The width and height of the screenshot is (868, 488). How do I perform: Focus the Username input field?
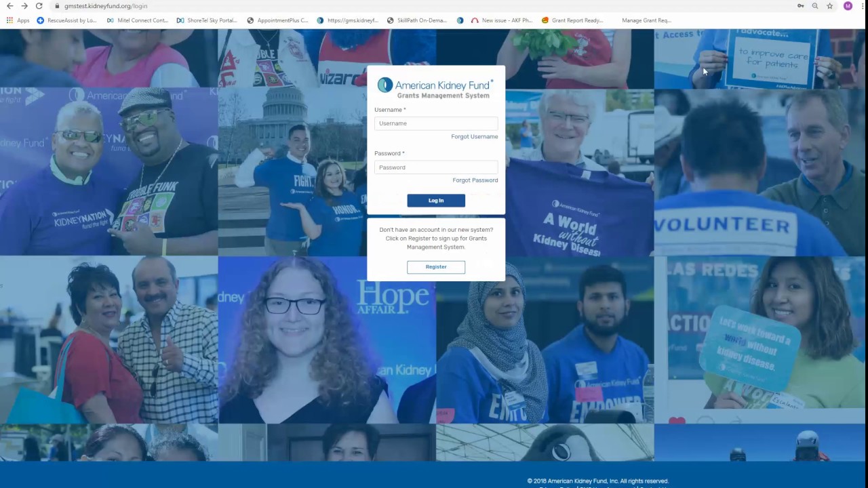click(436, 123)
